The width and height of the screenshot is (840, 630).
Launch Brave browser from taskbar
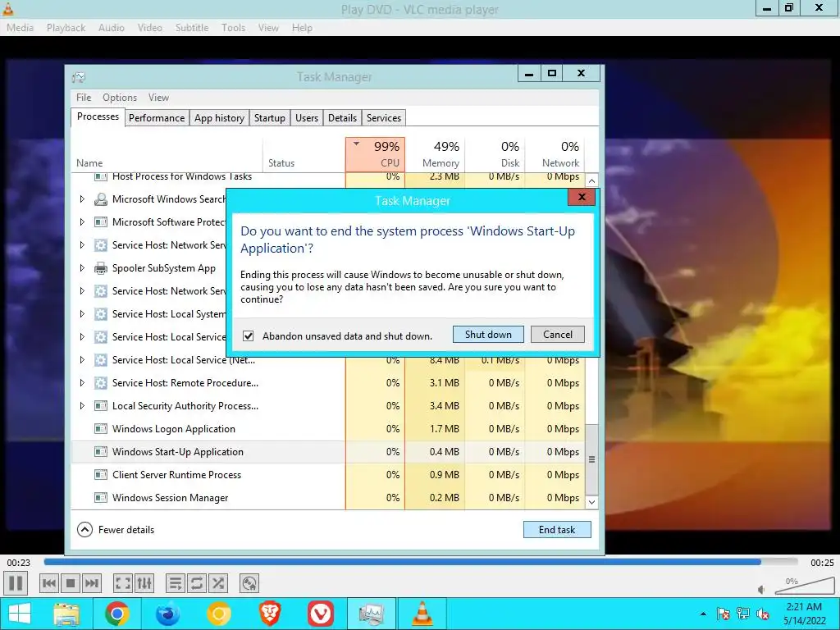[270, 614]
